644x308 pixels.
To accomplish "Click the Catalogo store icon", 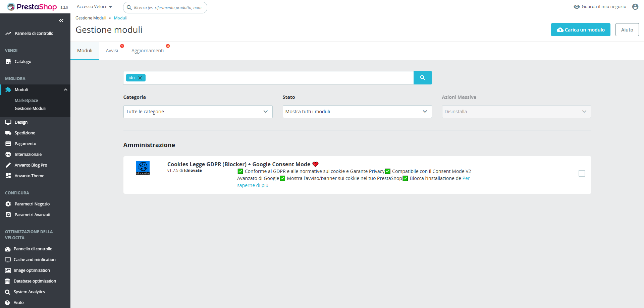I will click(x=8, y=62).
